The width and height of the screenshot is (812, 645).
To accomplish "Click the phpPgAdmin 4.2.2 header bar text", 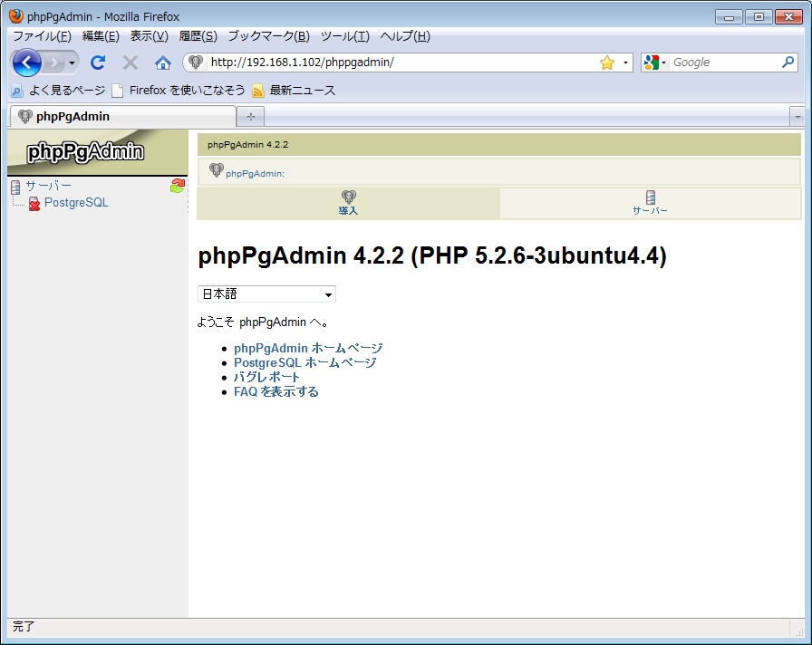I will click(x=248, y=145).
